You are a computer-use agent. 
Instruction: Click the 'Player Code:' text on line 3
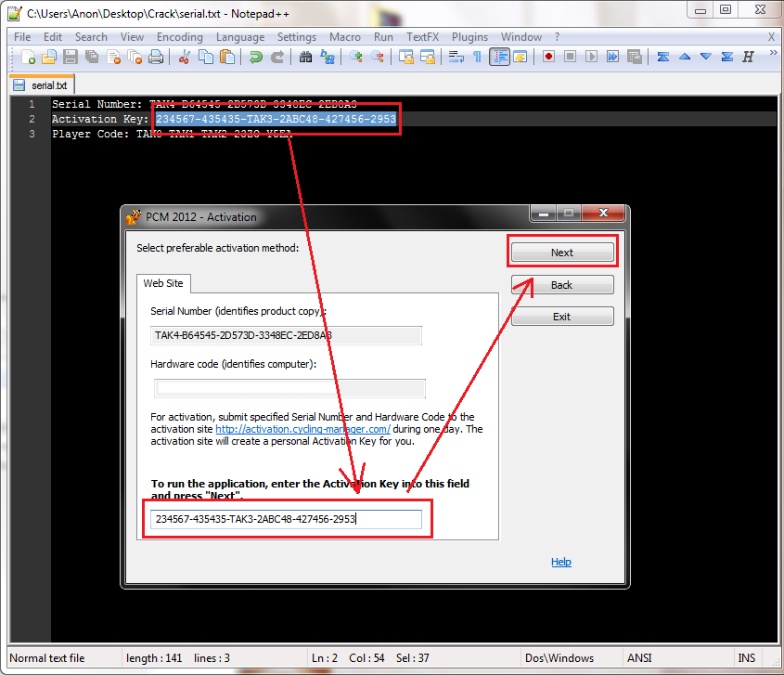91,134
